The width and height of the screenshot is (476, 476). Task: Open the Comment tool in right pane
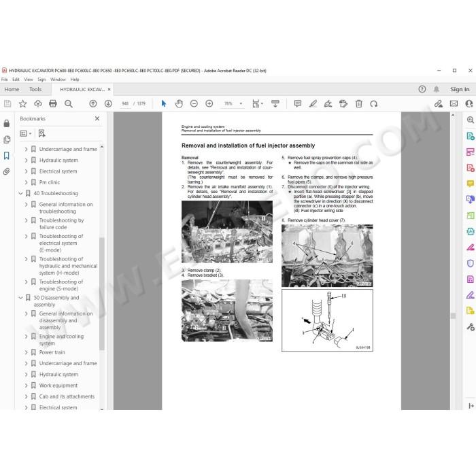click(x=471, y=184)
